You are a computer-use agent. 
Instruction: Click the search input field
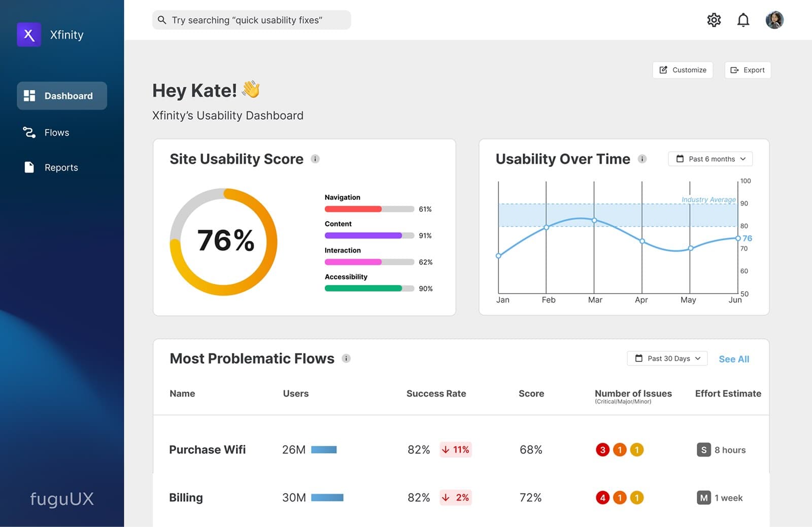251,20
